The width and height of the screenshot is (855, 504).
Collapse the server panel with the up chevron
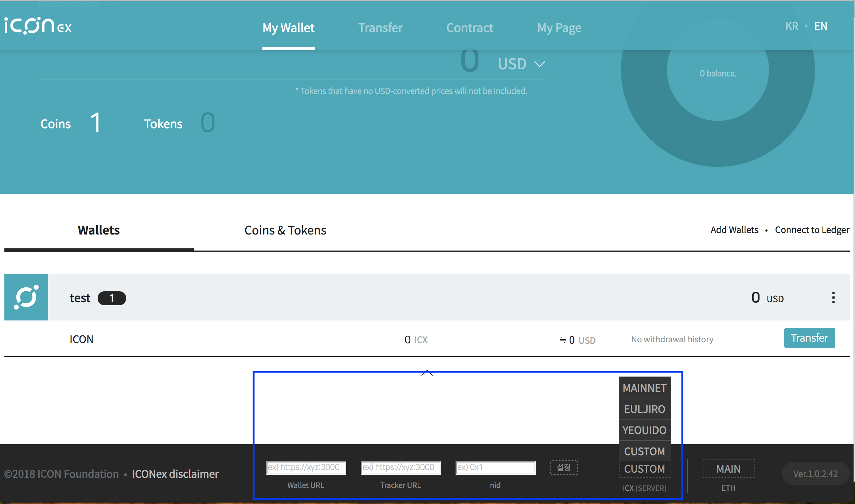[427, 373]
